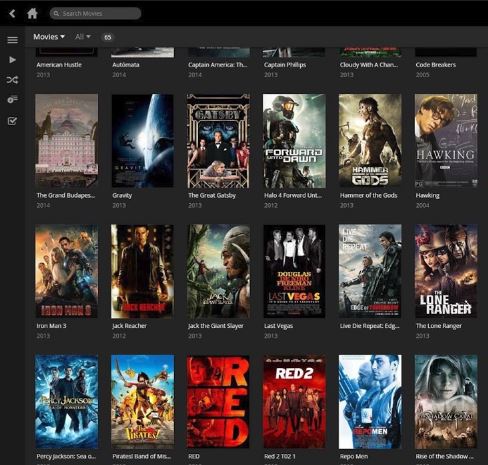
Task: Open The Lone Ranger poster
Action: [446, 271]
